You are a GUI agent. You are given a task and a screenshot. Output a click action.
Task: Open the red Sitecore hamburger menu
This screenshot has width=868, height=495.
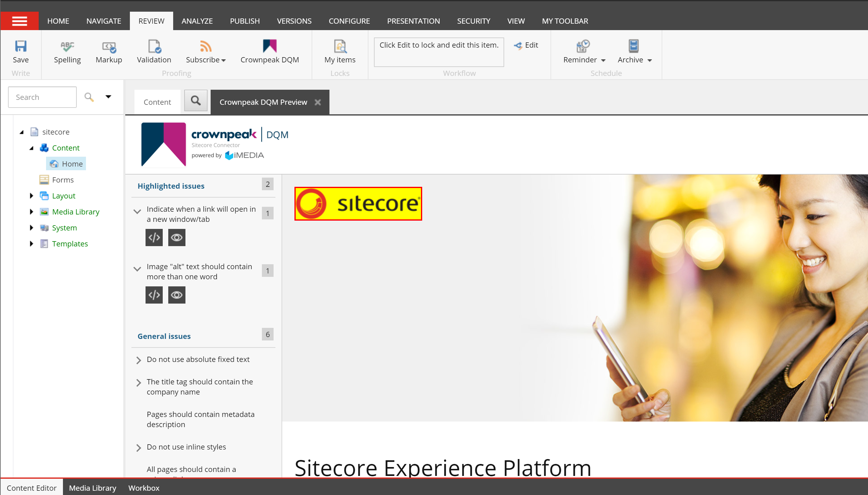click(x=19, y=21)
